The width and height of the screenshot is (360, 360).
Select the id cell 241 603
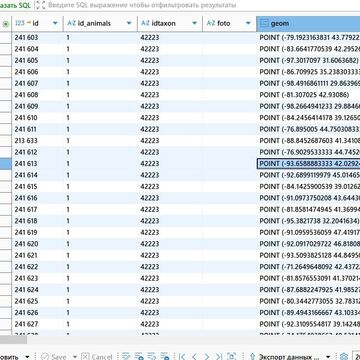coord(37,38)
